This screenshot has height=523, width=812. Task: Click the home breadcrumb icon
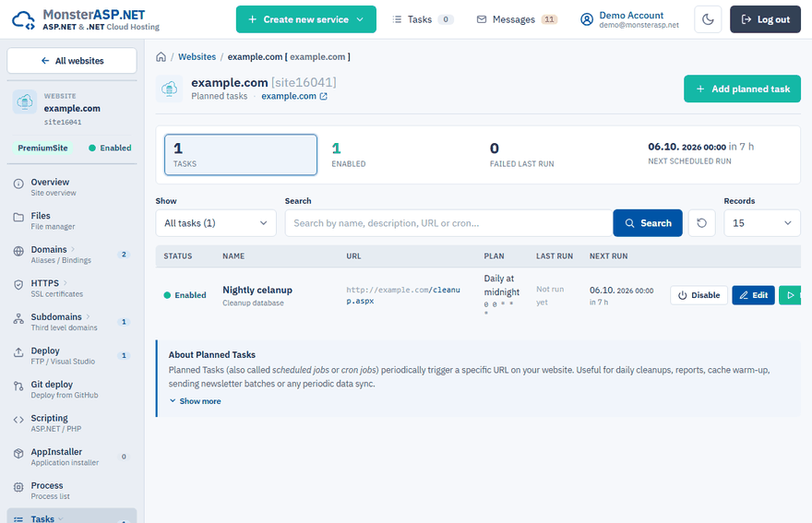tap(161, 57)
